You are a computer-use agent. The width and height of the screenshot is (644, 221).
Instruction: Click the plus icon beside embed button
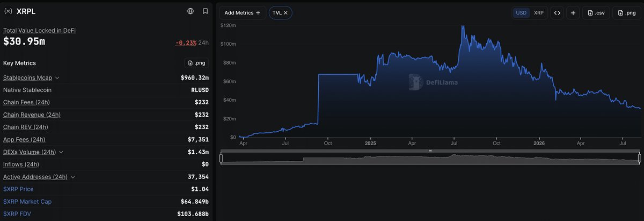[x=573, y=12]
